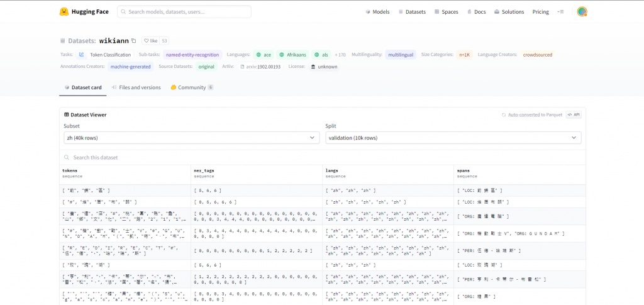644x305 pixels.
Task: Switch to the Files and versions tab
Action: pyautogui.click(x=136, y=87)
